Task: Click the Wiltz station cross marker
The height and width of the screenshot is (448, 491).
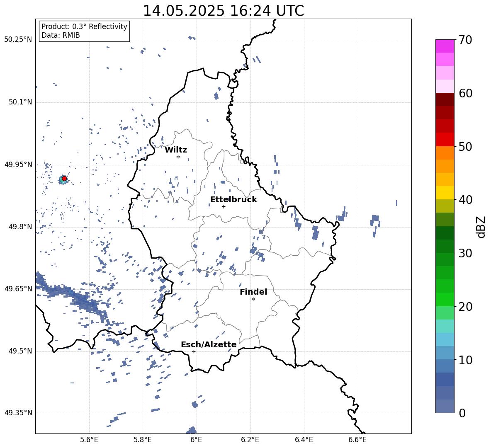Action: (x=178, y=157)
